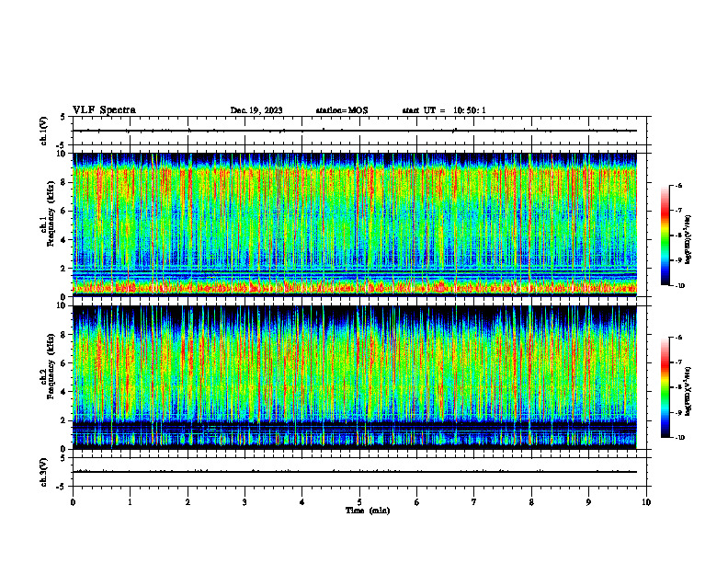Click the "ch.1(V)" axis label at top
Screen dimensions: 728x563
point(43,131)
